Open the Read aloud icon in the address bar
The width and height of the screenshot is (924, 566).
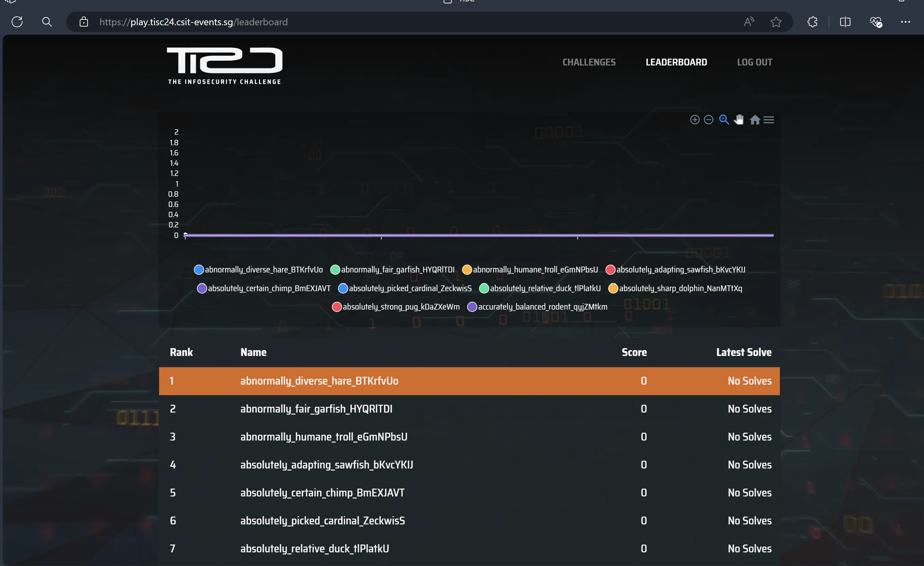tap(749, 22)
